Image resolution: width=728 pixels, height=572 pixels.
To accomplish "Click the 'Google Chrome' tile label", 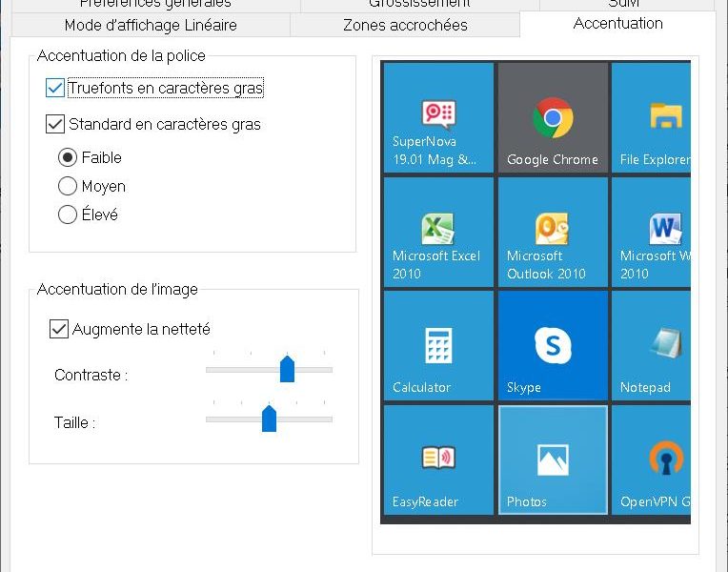I will tap(553, 159).
